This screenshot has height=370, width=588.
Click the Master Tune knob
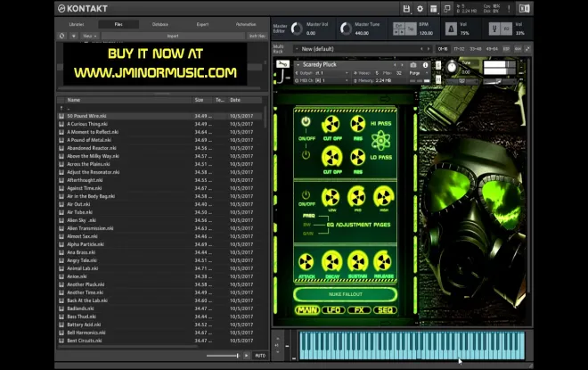tap(346, 29)
